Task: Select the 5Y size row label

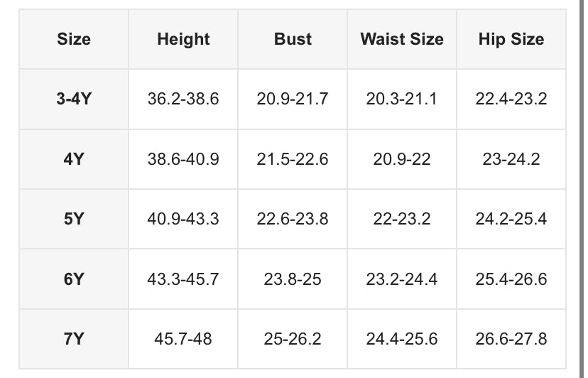Action: (x=74, y=219)
